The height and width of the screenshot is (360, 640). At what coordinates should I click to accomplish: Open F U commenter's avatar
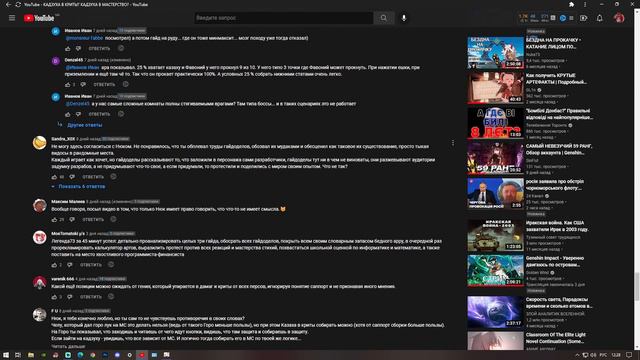[40, 315]
